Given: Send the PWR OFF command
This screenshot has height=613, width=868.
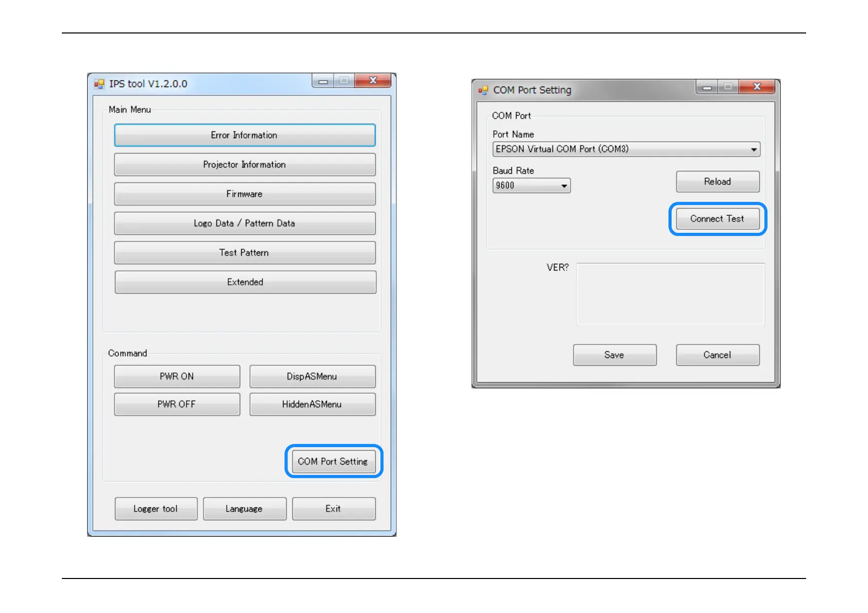Looking at the screenshot, I should 177,404.
